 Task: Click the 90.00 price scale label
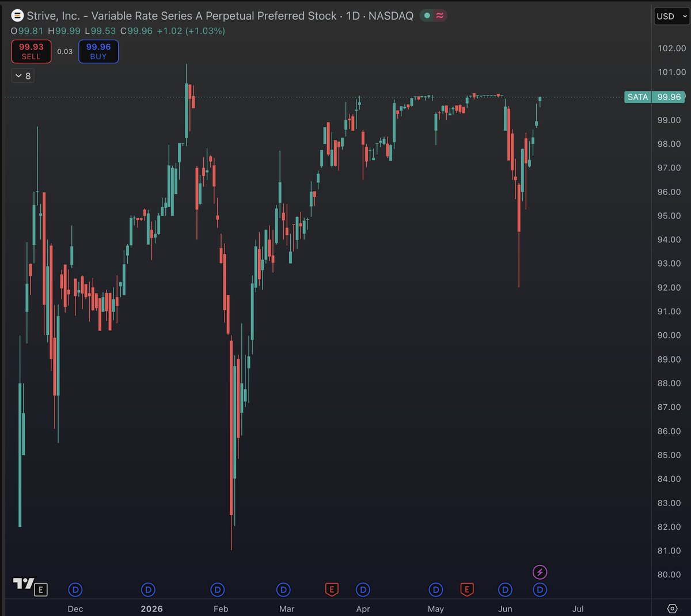coord(669,336)
